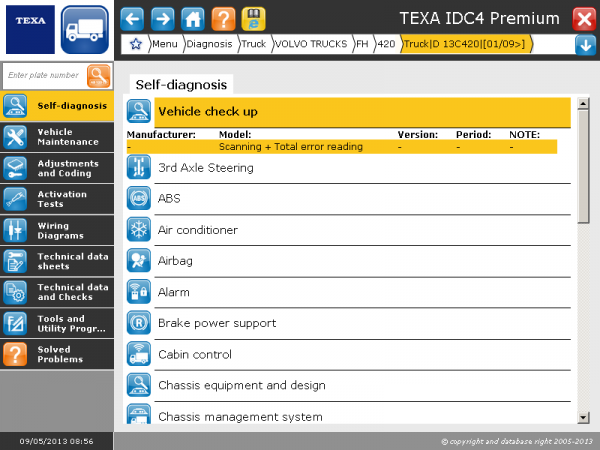Click the Air conditioner snowflake icon

pyautogui.click(x=139, y=230)
